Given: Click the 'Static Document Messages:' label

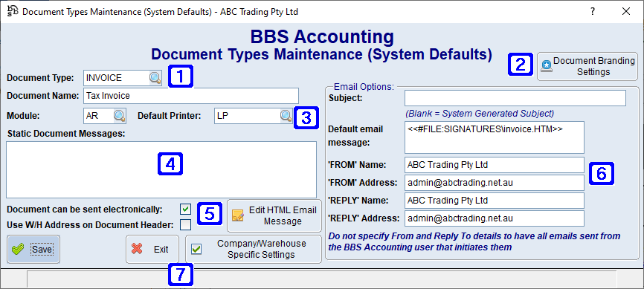Looking at the screenshot, I should pos(65,134).
